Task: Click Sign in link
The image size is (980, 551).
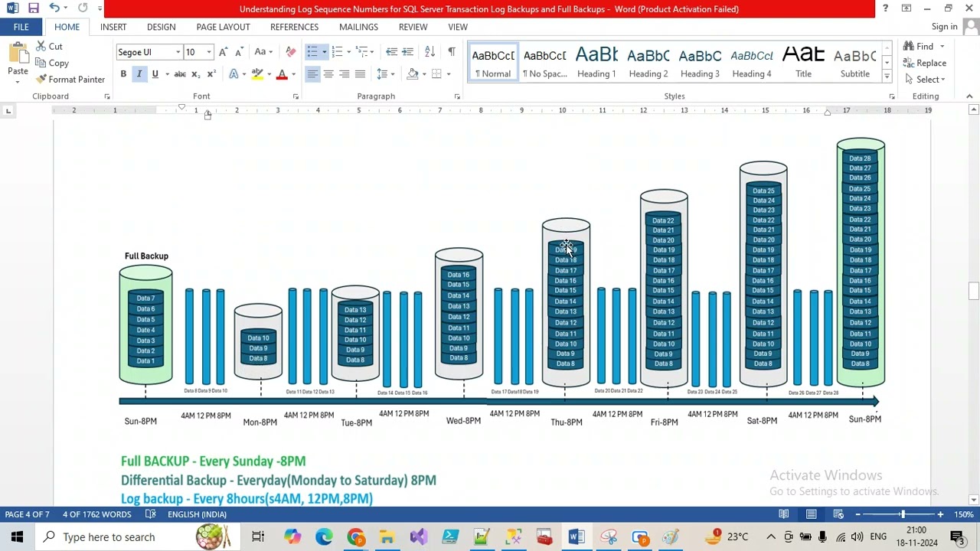Action: pyautogui.click(x=944, y=27)
